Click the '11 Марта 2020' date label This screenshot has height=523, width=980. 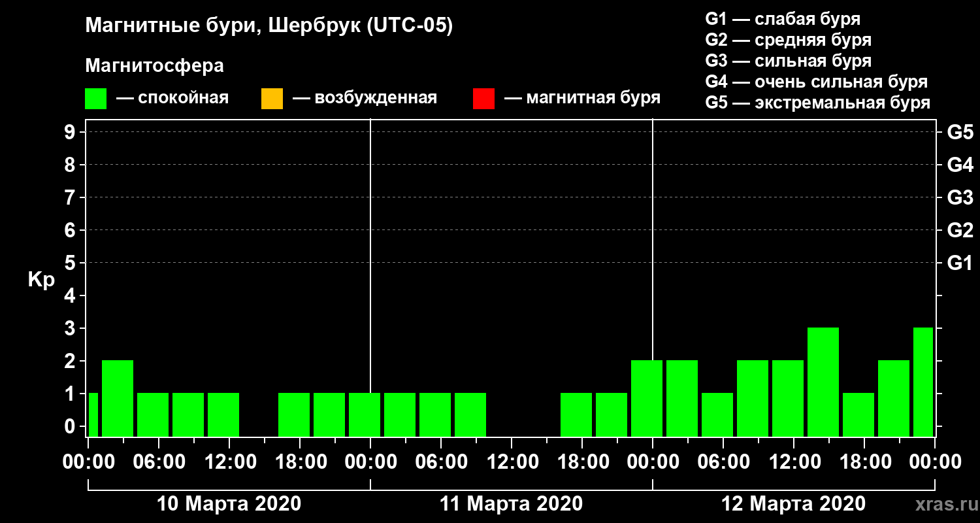coord(511,504)
